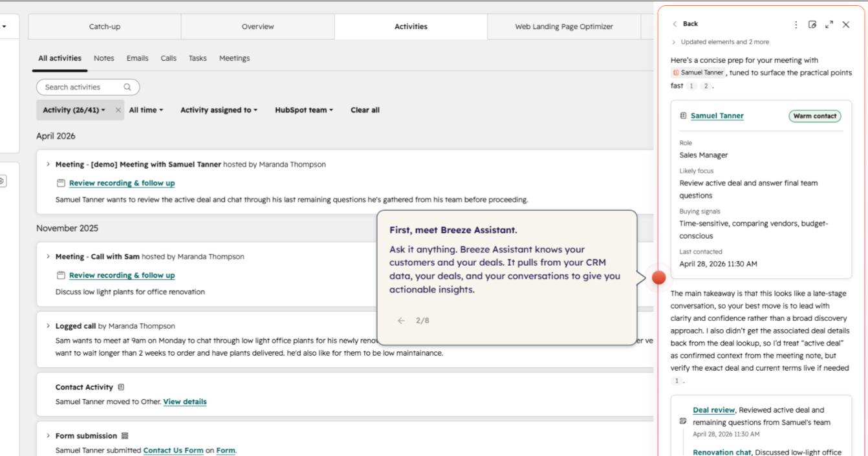Open the Web Landing Page Optimizer tab

564,27
